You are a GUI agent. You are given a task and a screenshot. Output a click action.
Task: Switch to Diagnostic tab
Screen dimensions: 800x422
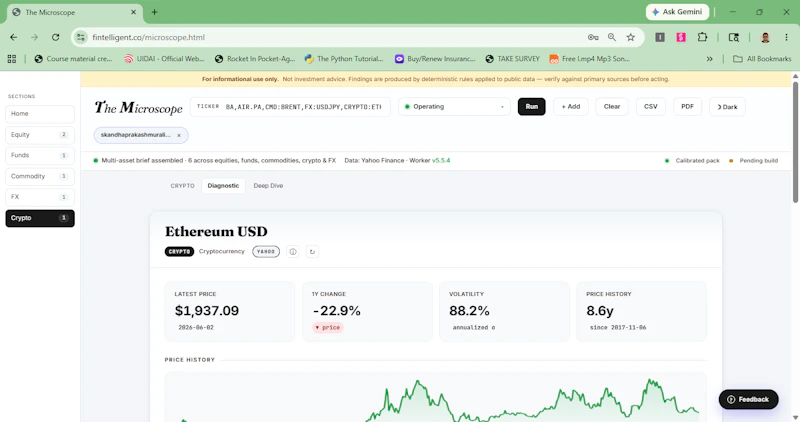tap(223, 186)
